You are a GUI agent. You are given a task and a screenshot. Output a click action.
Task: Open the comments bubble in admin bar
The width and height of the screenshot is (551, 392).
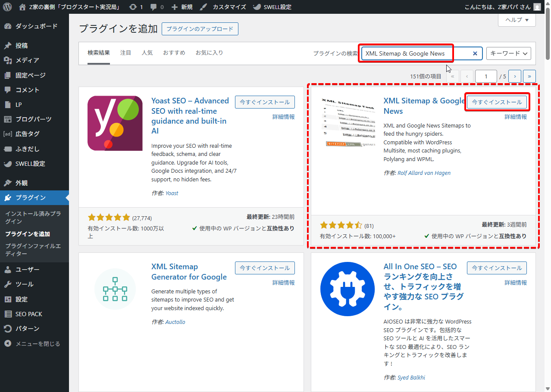click(153, 7)
